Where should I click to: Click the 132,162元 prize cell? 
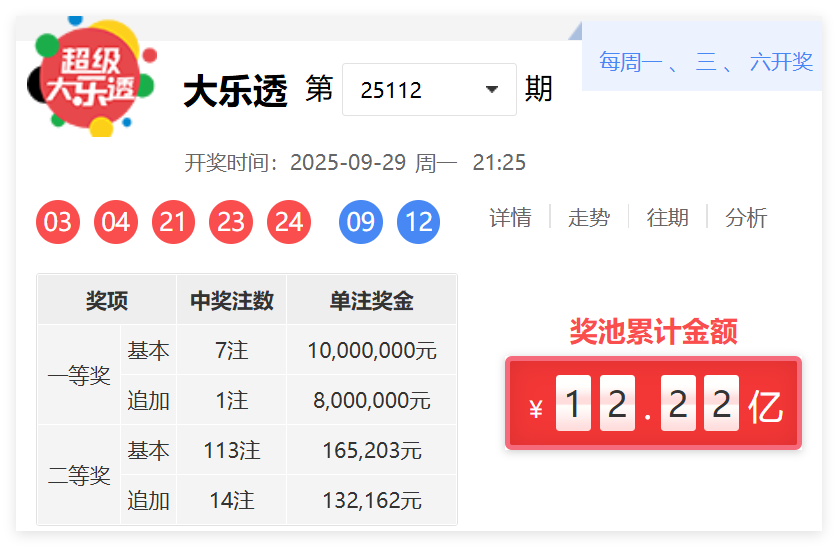pyautogui.click(x=372, y=500)
